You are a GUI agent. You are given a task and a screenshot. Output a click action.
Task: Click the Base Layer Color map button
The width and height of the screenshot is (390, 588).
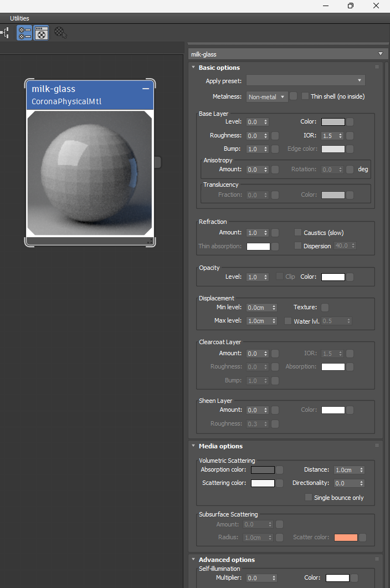350,122
